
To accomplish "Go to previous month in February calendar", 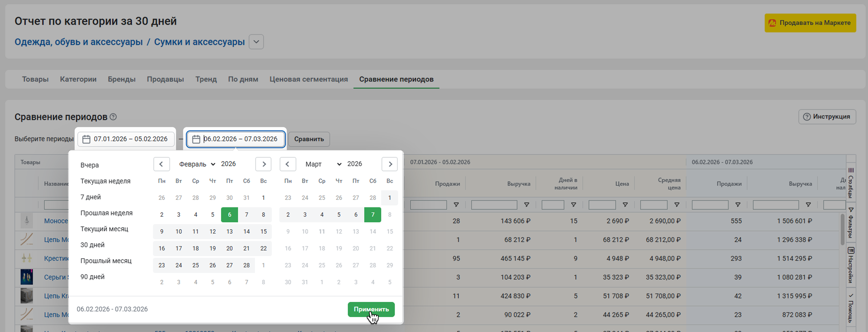I will point(161,164).
